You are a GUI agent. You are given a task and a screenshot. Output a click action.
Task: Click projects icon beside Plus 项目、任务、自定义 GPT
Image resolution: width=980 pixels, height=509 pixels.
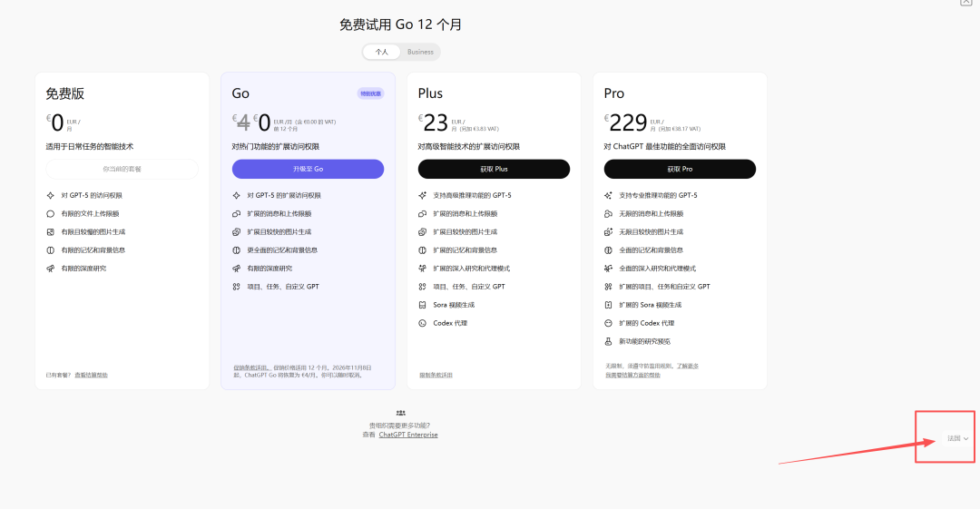point(423,287)
